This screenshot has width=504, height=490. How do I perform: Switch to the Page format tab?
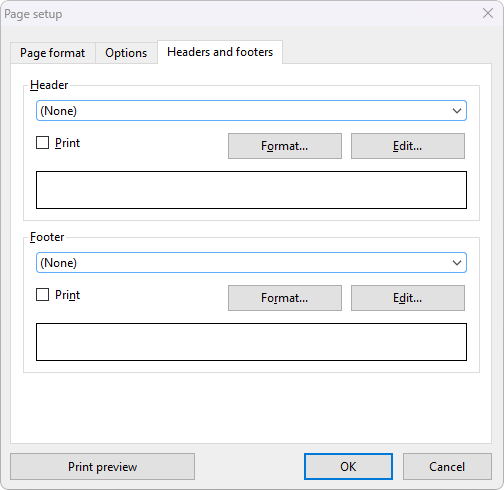click(x=53, y=53)
